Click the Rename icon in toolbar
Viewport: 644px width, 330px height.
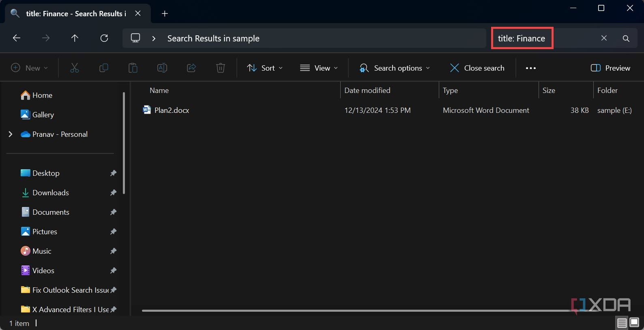point(162,68)
